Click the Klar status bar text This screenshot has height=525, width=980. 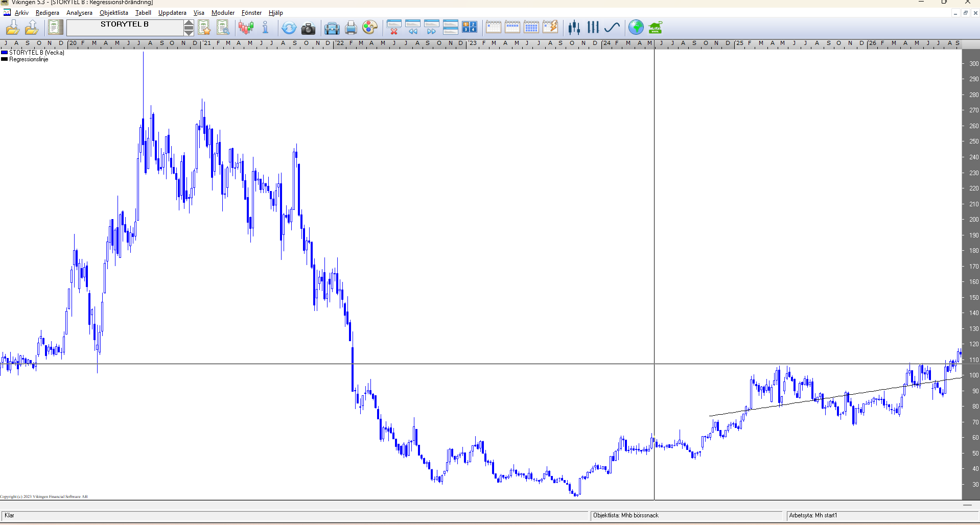10,515
